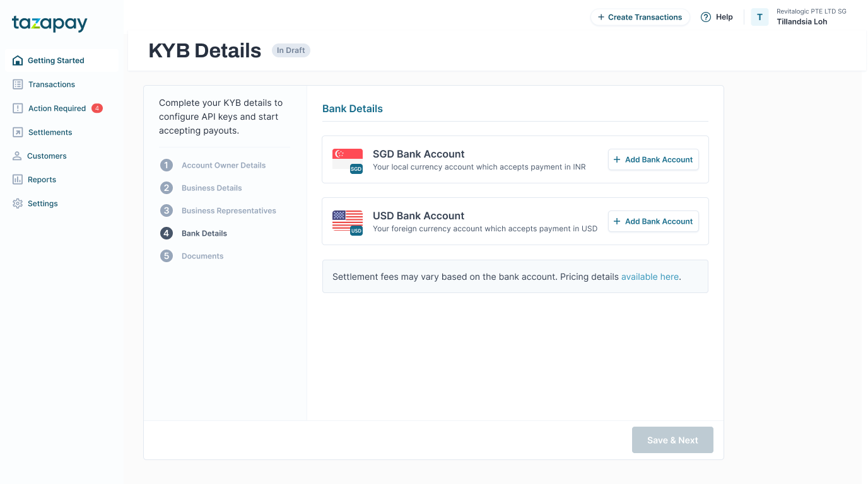The width and height of the screenshot is (868, 484).
Task: Add a bank account for SGD
Action: [x=653, y=159]
